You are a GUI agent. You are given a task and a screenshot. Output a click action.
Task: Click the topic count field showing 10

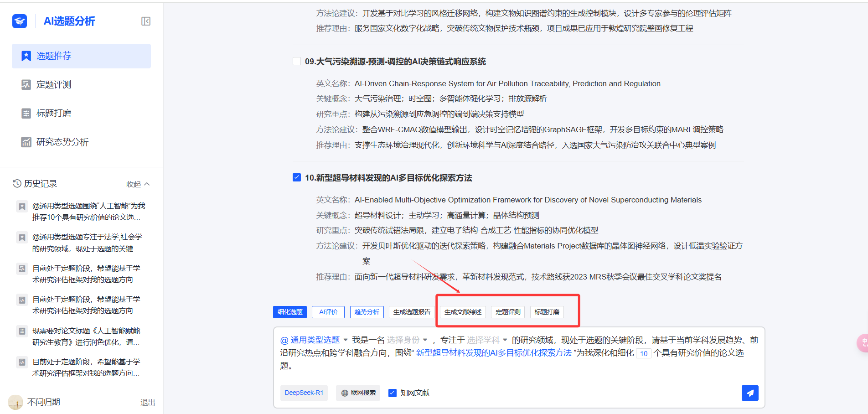643,353
